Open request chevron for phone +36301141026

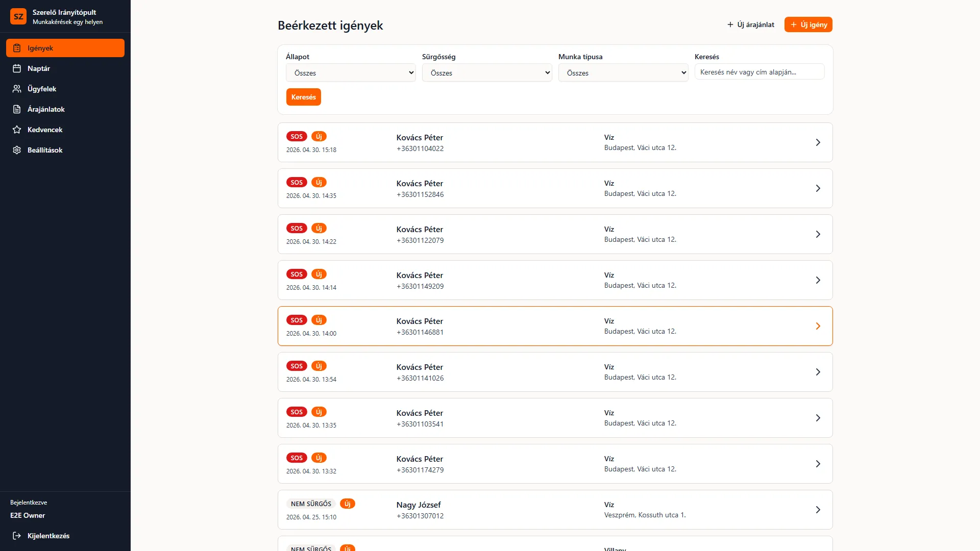tap(818, 372)
